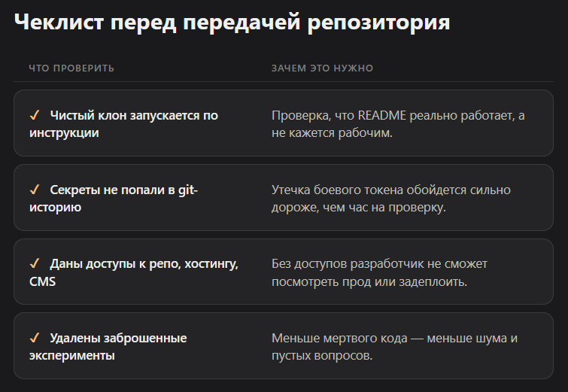Image resolution: width=568 pixels, height=392 pixels.
Task: Click the column header "ЧТО ПРОВЕРИТЬ"
Action: 71,68
